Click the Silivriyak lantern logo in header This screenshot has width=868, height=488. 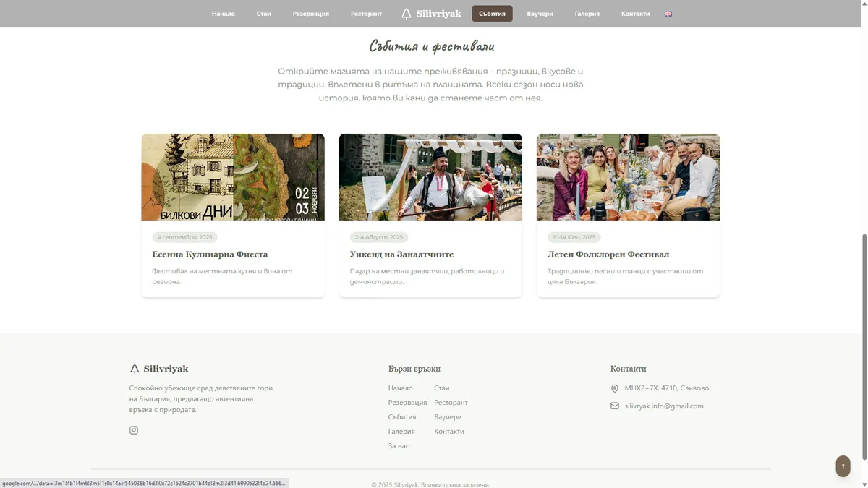click(405, 13)
